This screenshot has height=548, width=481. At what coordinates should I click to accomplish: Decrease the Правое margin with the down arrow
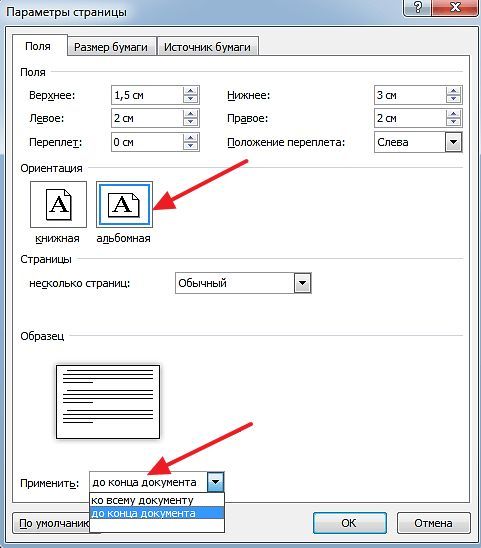(x=453, y=122)
